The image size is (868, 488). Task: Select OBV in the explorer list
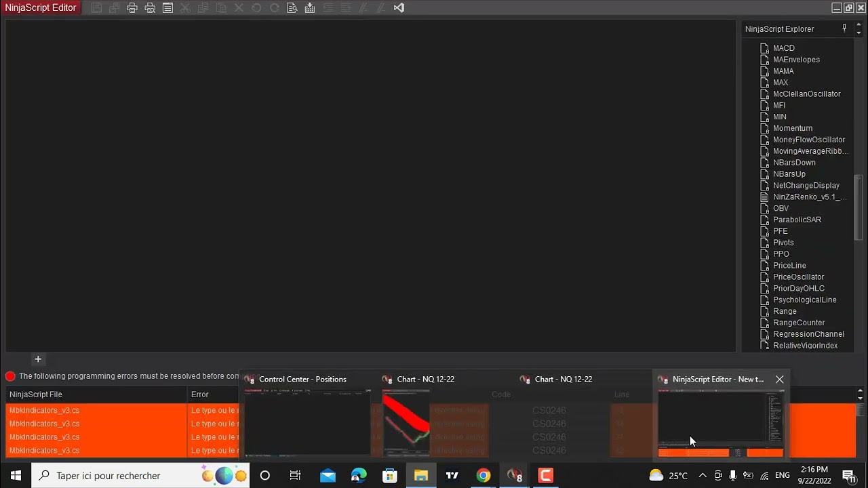point(781,209)
